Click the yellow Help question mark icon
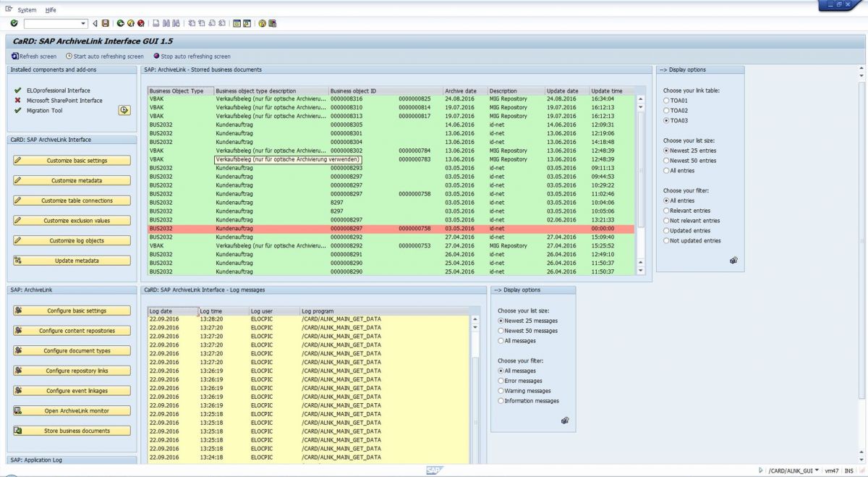Screen dimensions: 868x477 (x=262, y=24)
